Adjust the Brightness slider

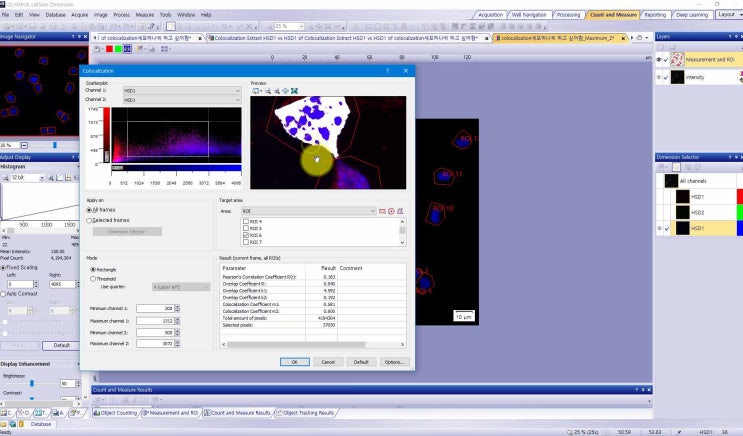32,383
